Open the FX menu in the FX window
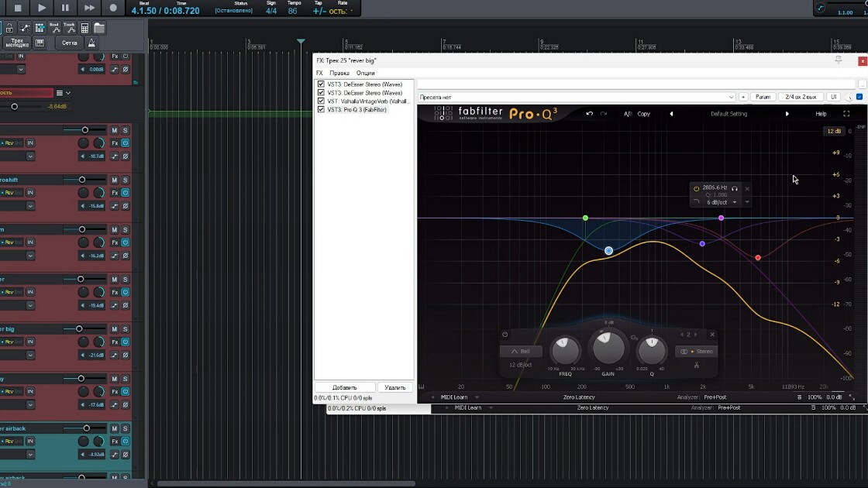The height and width of the screenshot is (488, 868). click(319, 73)
